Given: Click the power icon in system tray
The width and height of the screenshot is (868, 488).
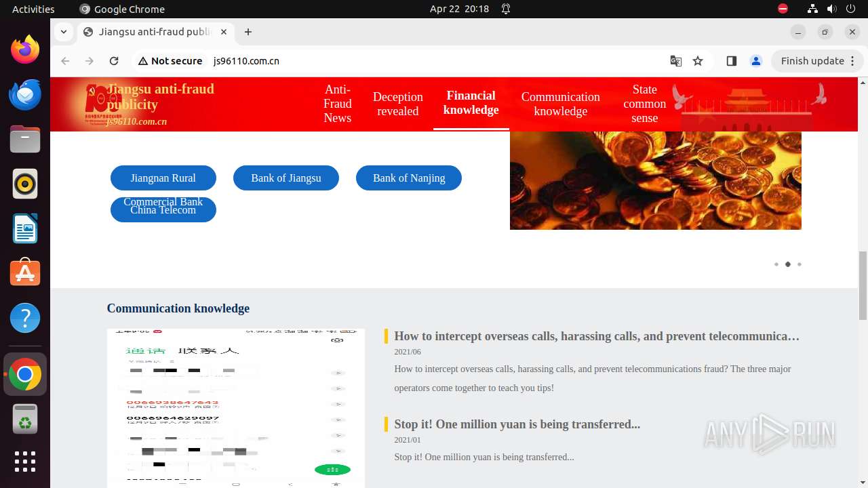Looking at the screenshot, I should [850, 9].
